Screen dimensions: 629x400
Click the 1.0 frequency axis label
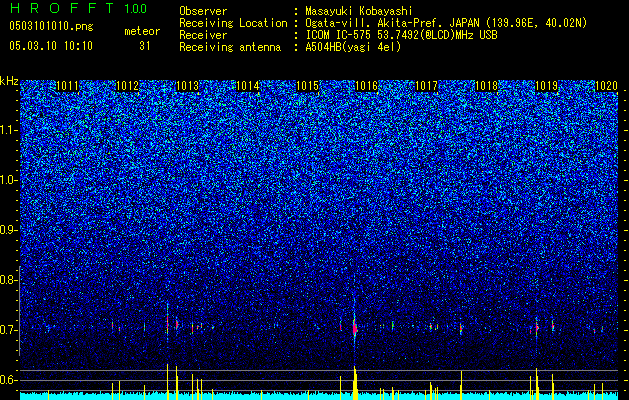(9, 180)
